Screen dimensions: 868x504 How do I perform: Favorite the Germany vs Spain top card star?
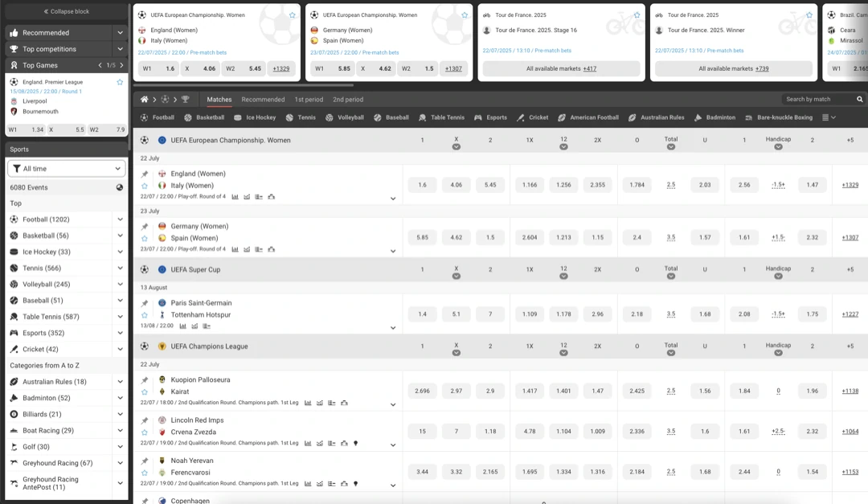click(x=465, y=15)
